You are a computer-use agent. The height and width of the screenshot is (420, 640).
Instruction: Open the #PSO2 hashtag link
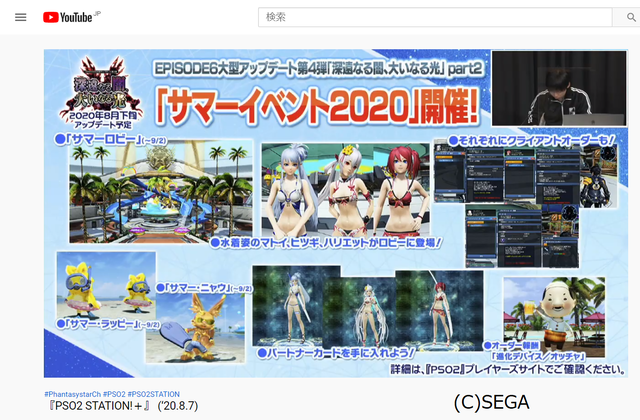114,394
